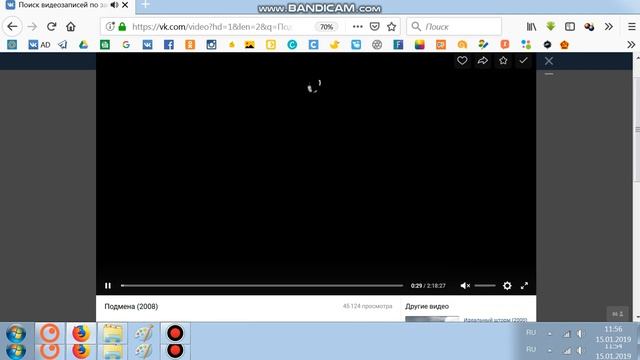The height and width of the screenshot is (360, 640).
Task: Reload the current VK page
Action: pyautogui.click(x=51, y=27)
